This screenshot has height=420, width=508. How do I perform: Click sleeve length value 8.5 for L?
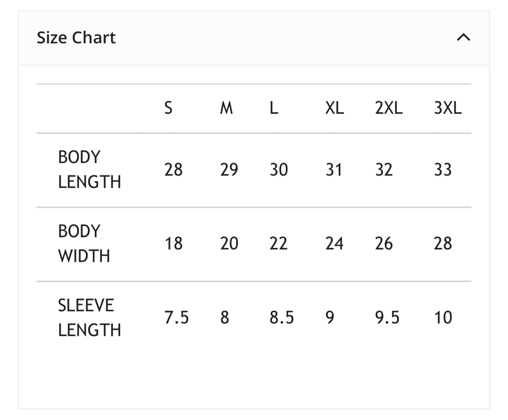coord(282,318)
